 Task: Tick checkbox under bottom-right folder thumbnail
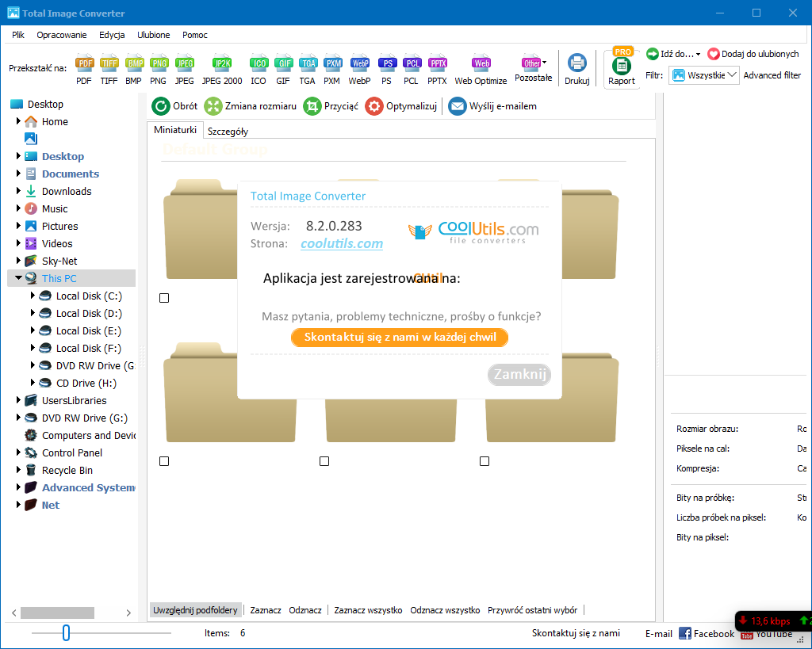coord(485,461)
